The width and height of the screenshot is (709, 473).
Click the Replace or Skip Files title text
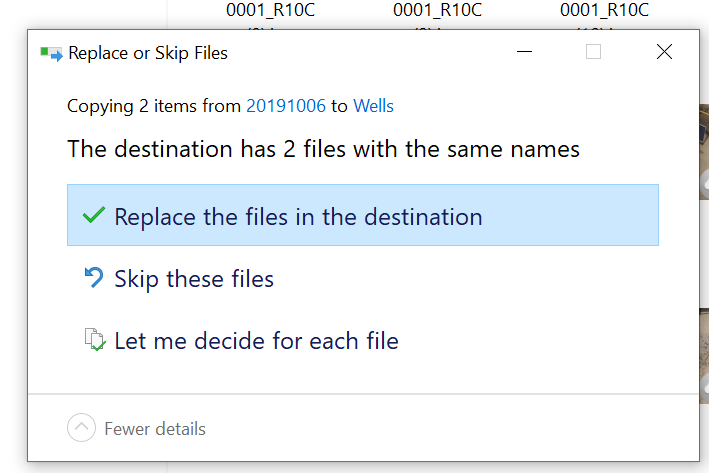click(148, 53)
